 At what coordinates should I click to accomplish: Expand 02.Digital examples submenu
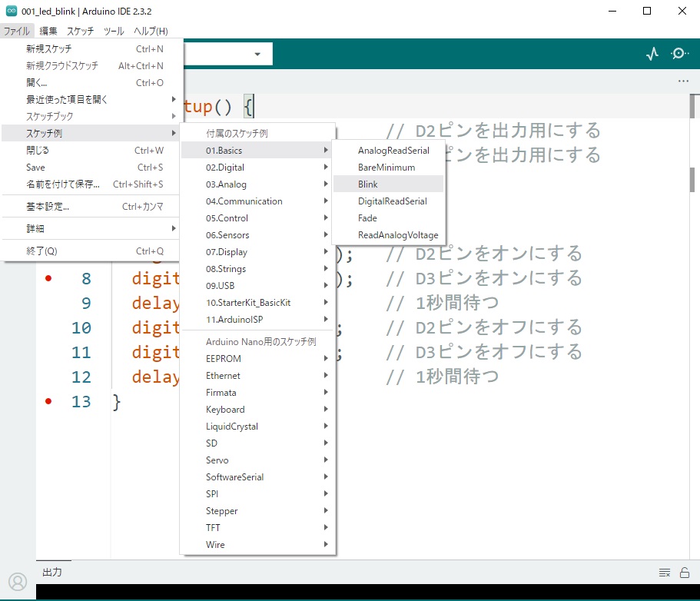[x=257, y=168]
